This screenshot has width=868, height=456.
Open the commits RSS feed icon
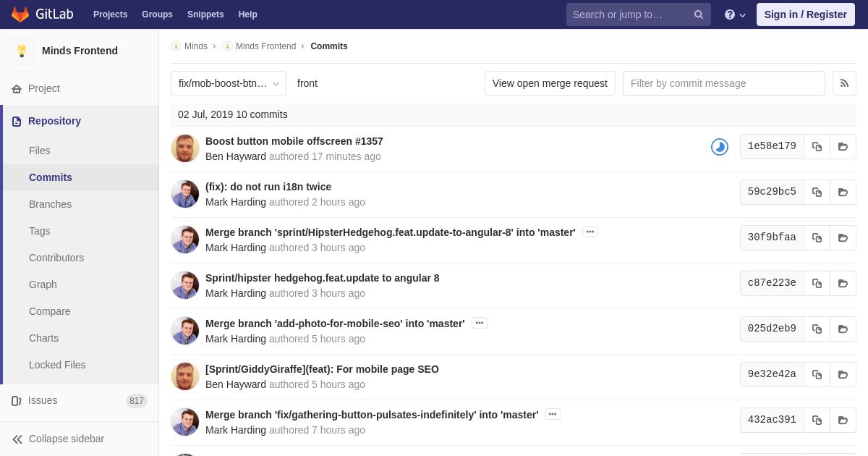coord(844,83)
